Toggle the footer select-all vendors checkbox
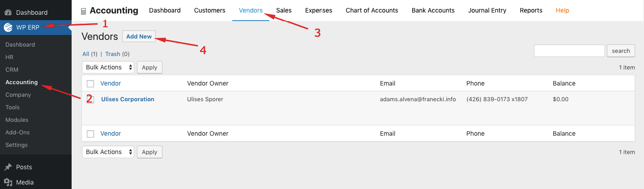This screenshot has height=189, width=644. [90, 134]
